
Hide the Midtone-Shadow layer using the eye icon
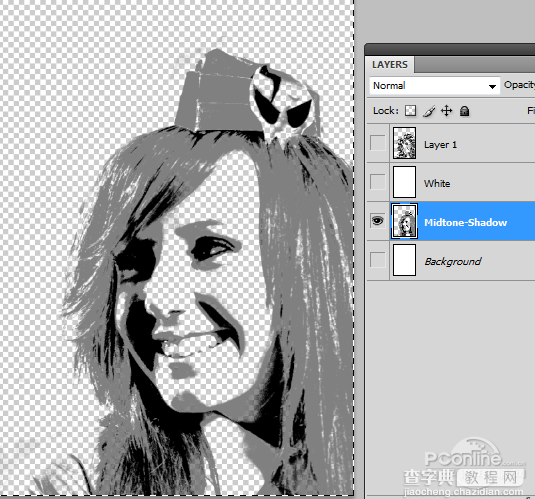(x=377, y=221)
